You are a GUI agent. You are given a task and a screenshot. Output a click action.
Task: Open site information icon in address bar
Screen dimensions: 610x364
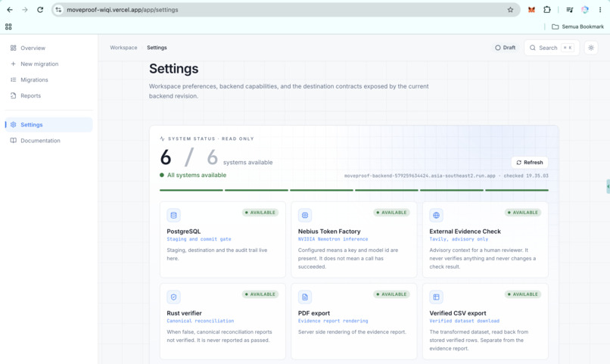coord(58,10)
